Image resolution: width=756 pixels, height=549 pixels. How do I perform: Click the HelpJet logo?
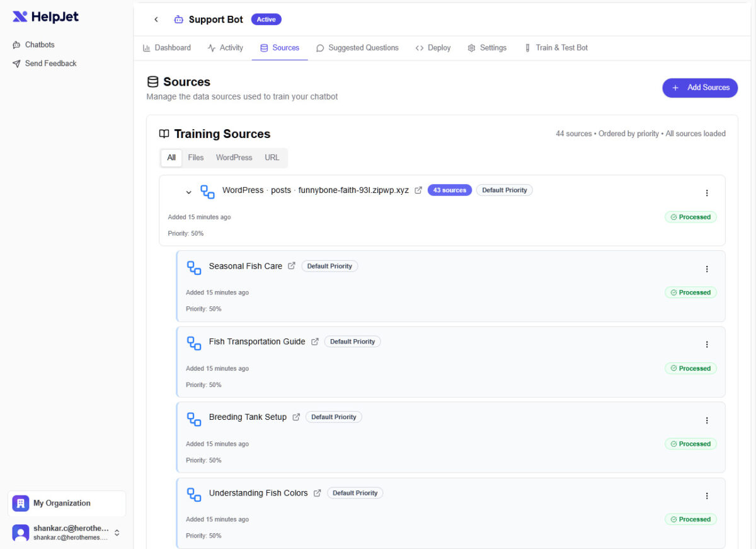pos(46,17)
